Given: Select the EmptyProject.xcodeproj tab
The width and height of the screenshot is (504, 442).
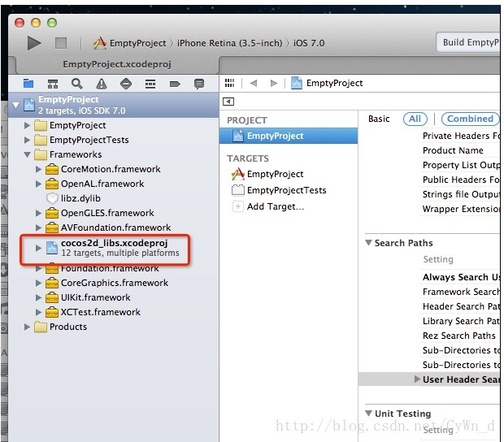Looking at the screenshot, I should (117, 64).
